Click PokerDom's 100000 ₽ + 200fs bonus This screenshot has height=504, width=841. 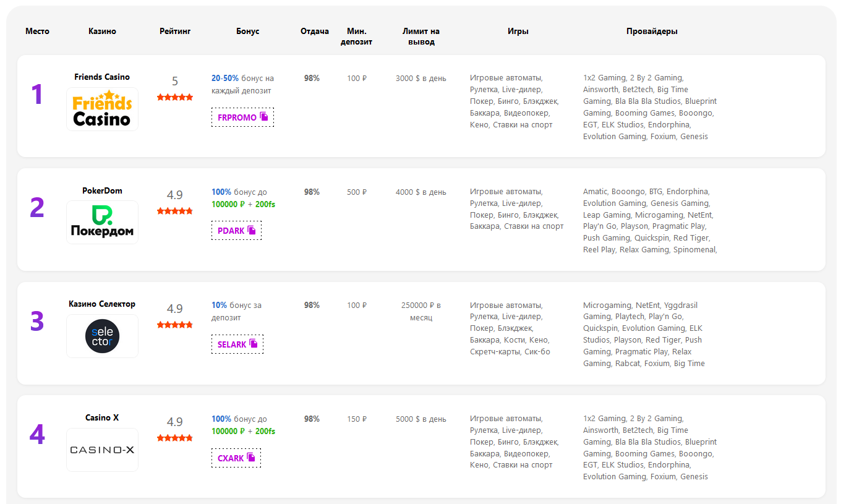243,204
